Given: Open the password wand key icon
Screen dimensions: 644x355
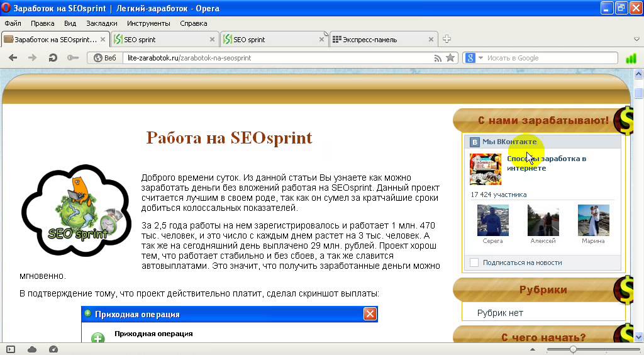Looking at the screenshot, I should coord(73,58).
